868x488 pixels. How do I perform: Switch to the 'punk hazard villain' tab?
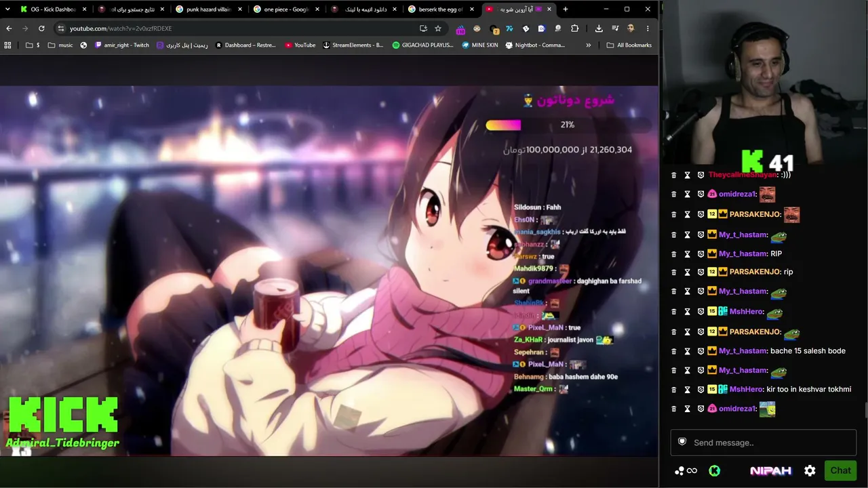210,9
